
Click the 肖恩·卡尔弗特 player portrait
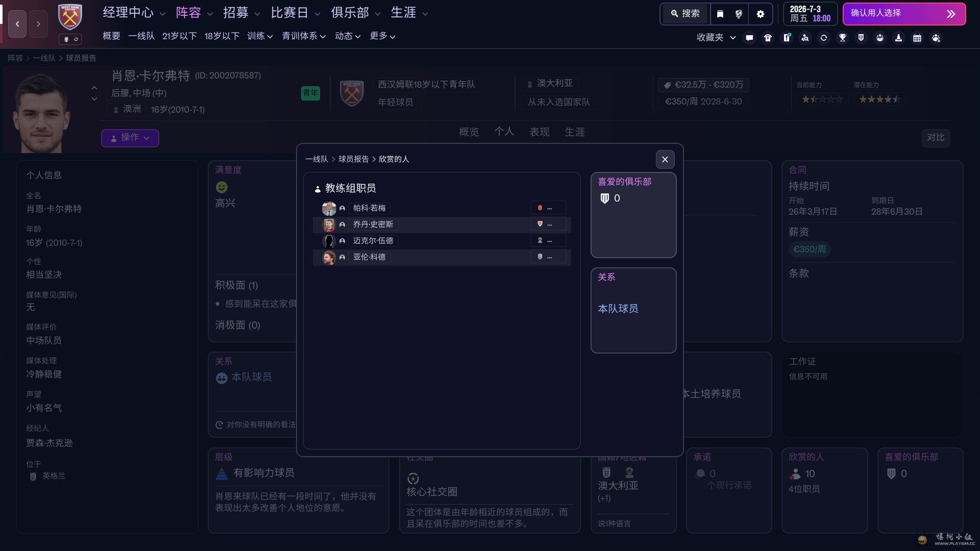tap(41, 112)
